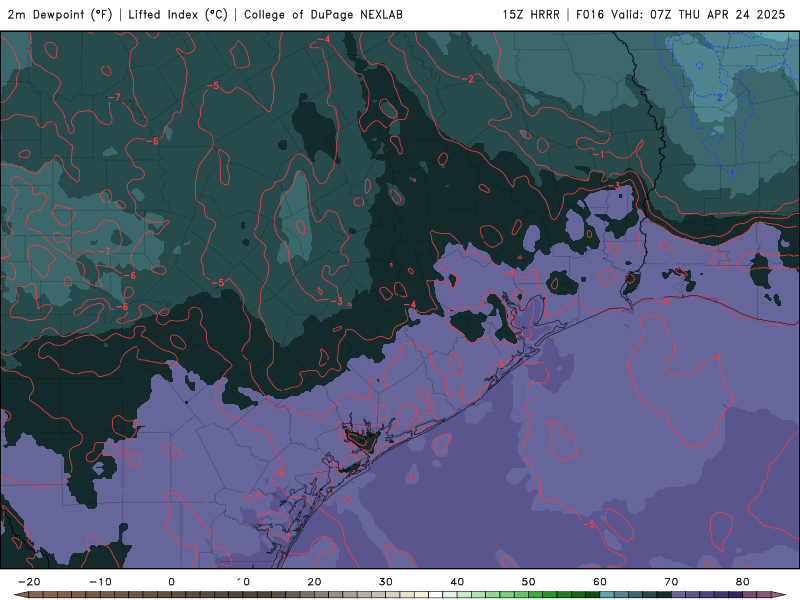The image size is (800, 600).
Task: Click the 50 tick label on color scale
Action: pos(529,582)
